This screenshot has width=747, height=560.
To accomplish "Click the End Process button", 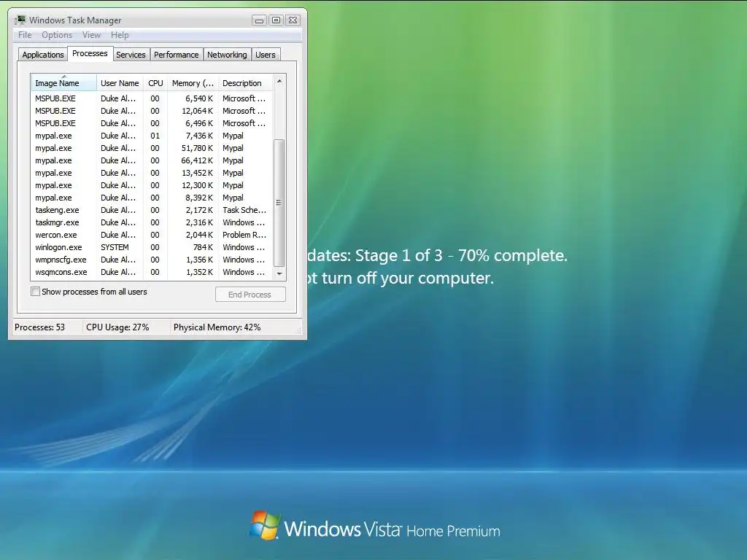I will 250,295.
